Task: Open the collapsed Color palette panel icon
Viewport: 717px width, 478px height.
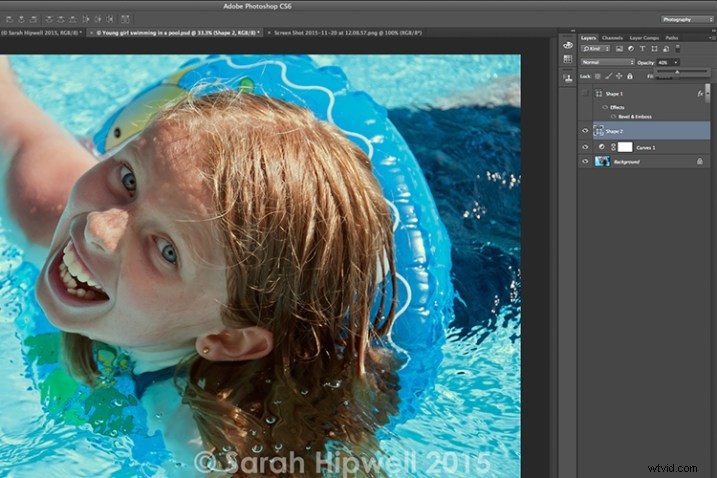Action: coord(568,45)
